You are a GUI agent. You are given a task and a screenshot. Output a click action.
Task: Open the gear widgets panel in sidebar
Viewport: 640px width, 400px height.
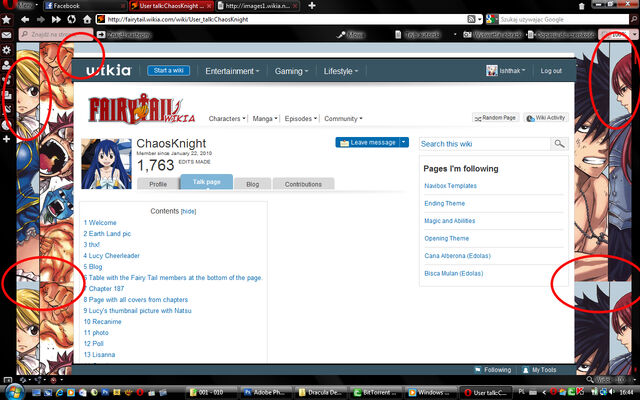[x=7, y=50]
